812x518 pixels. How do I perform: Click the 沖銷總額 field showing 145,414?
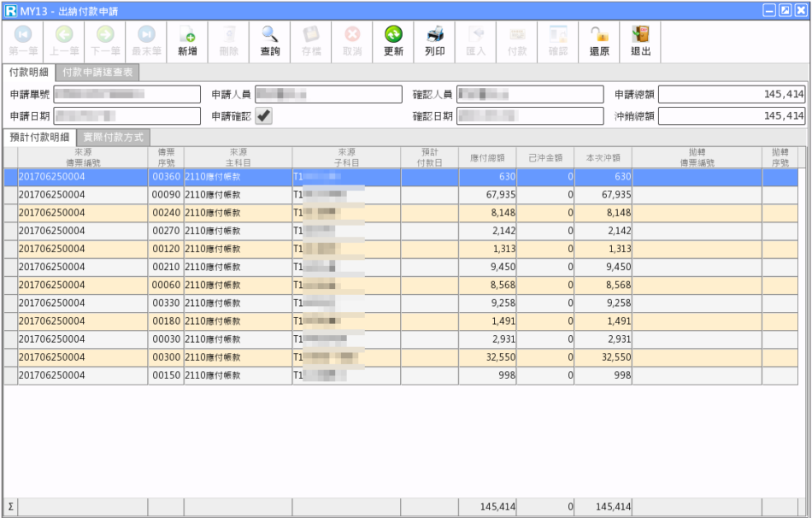tap(732, 116)
